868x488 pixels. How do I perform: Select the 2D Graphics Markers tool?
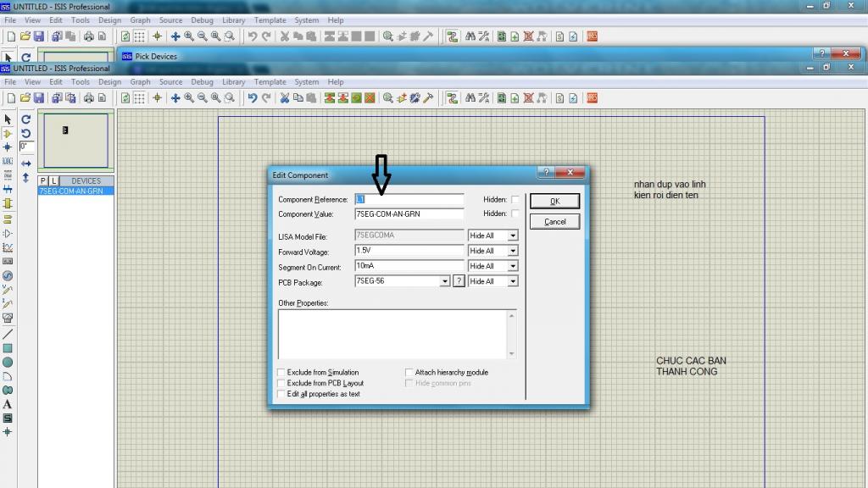pos(7,432)
